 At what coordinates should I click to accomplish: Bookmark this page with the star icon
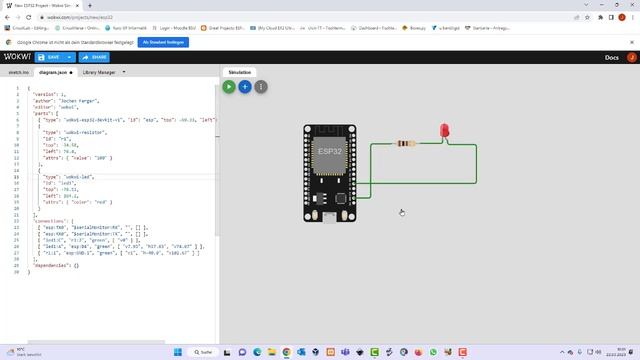587,18
